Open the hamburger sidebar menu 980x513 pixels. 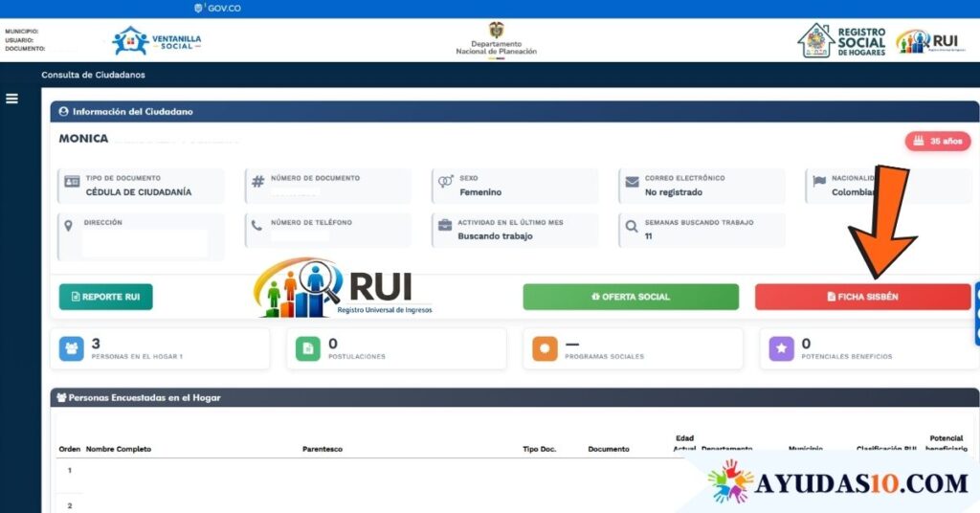[11, 99]
